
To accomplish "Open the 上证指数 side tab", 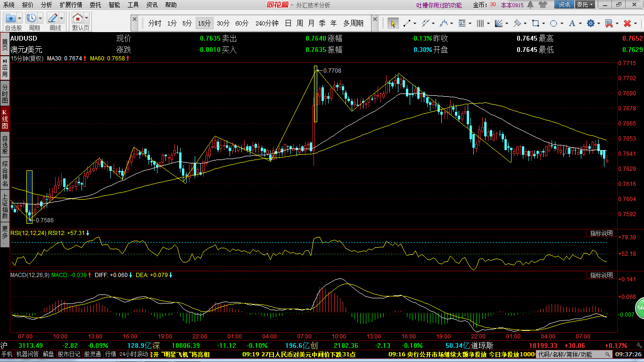I will [5, 205].
